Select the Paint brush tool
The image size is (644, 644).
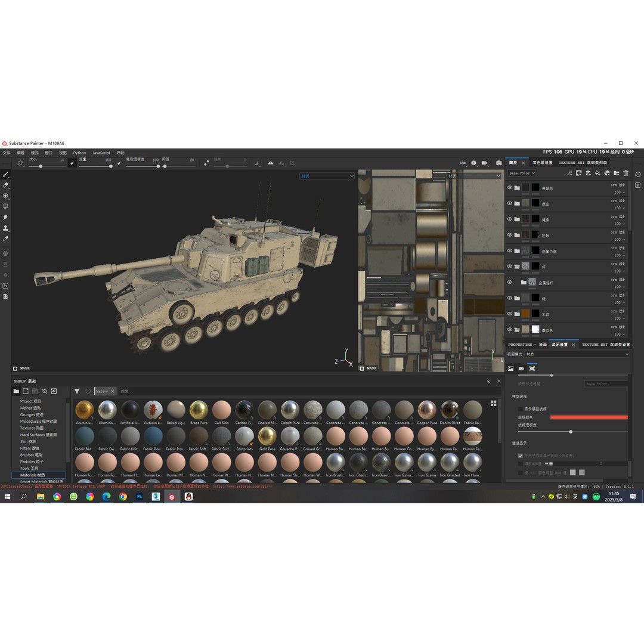coord(5,175)
